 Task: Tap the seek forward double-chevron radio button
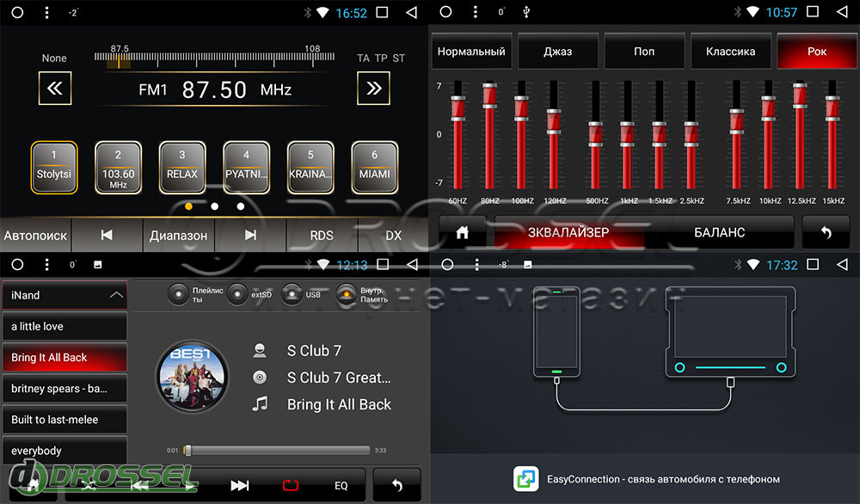(x=373, y=89)
